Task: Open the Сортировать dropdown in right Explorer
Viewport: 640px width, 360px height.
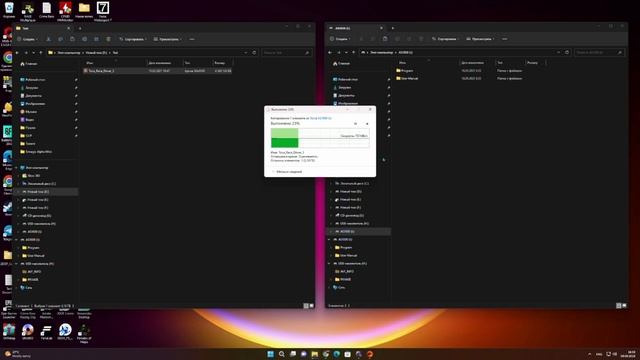Action: pyautogui.click(x=446, y=39)
